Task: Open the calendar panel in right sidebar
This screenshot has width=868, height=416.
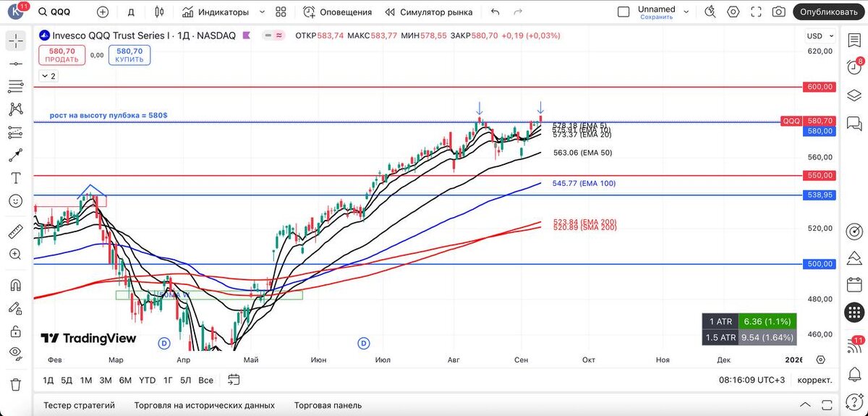Action: (854, 285)
